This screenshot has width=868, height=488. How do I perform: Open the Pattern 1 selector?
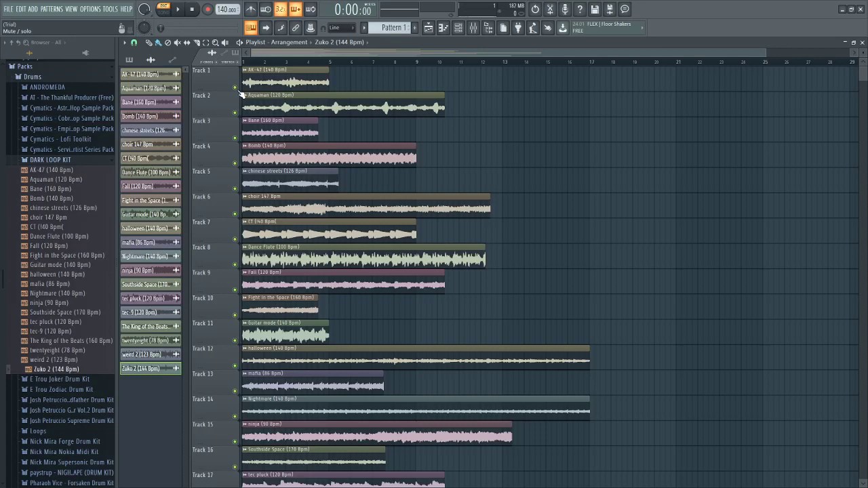click(390, 28)
